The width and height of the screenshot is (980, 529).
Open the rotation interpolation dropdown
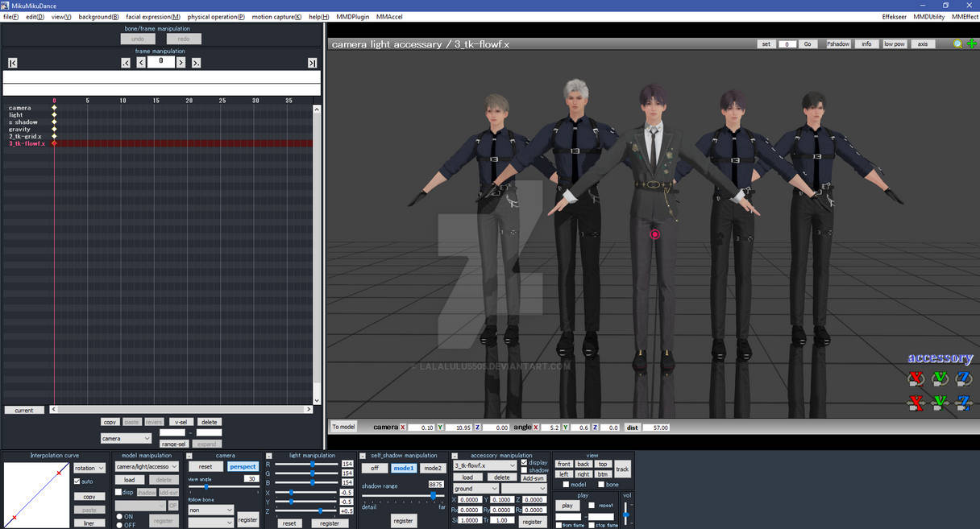tap(89, 468)
